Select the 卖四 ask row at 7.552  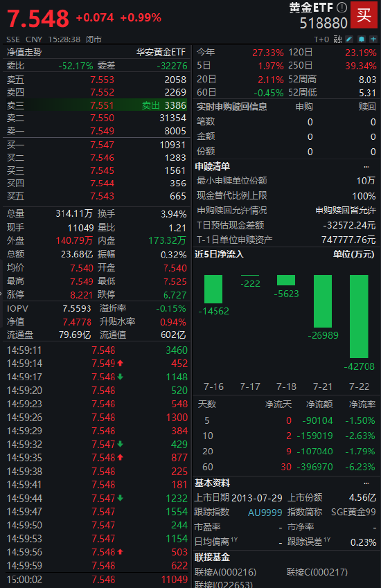96,92
